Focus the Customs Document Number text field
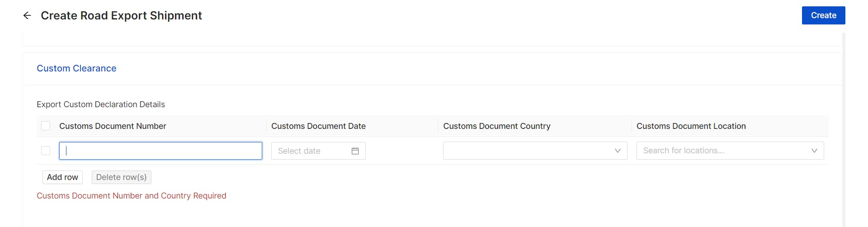The image size is (868, 227). coord(160,151)
